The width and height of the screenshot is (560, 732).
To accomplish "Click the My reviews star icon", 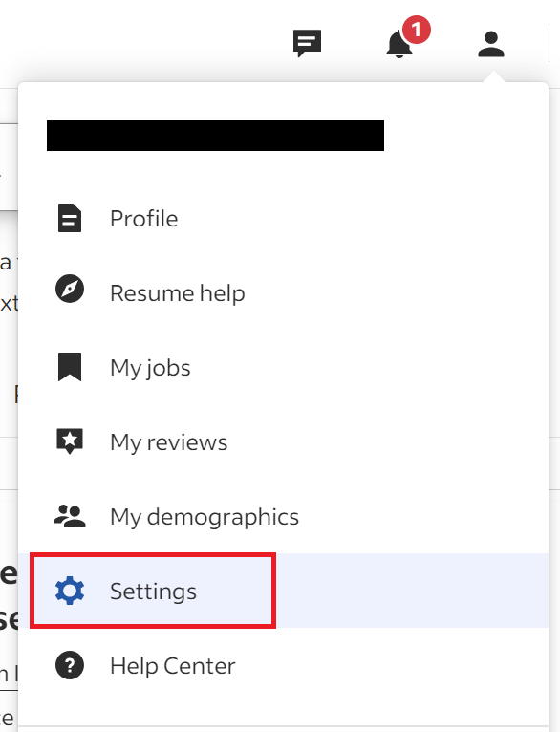I will [x=70, y=441].
